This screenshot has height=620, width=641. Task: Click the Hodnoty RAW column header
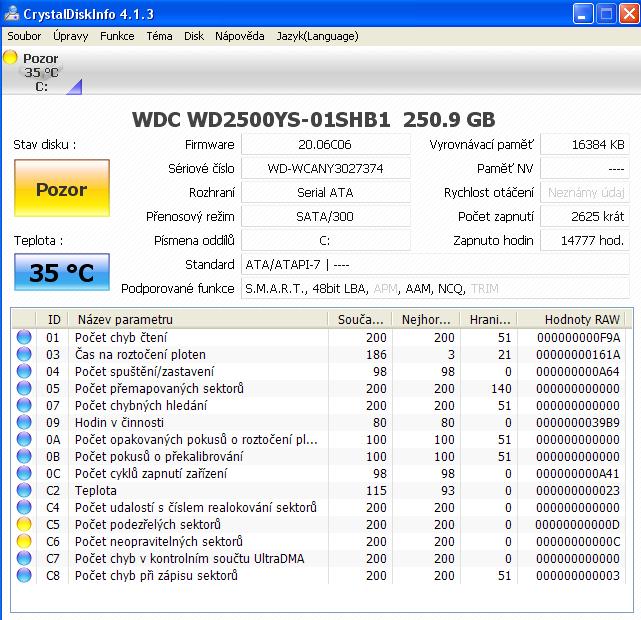pyautogui.click(x=571, y=319)
